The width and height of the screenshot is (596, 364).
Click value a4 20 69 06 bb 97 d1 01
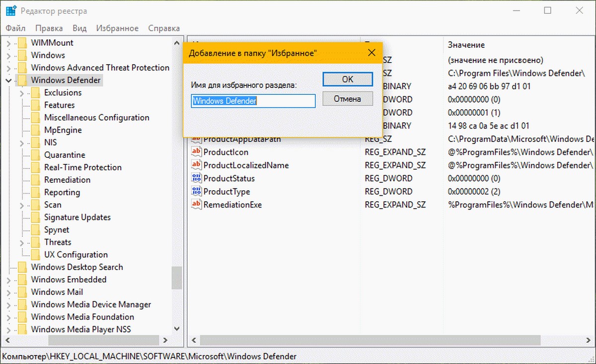pyautogui.click(x=488, y=86)
